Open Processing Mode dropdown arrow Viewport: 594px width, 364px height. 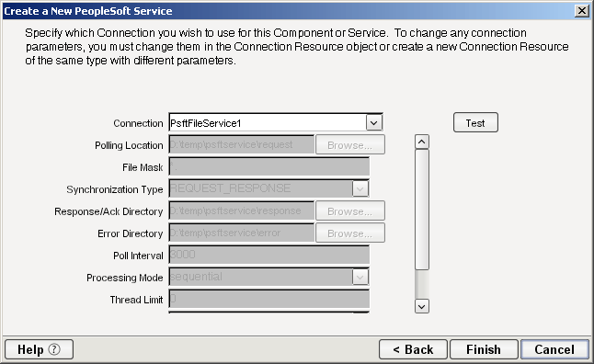(360, 278)
